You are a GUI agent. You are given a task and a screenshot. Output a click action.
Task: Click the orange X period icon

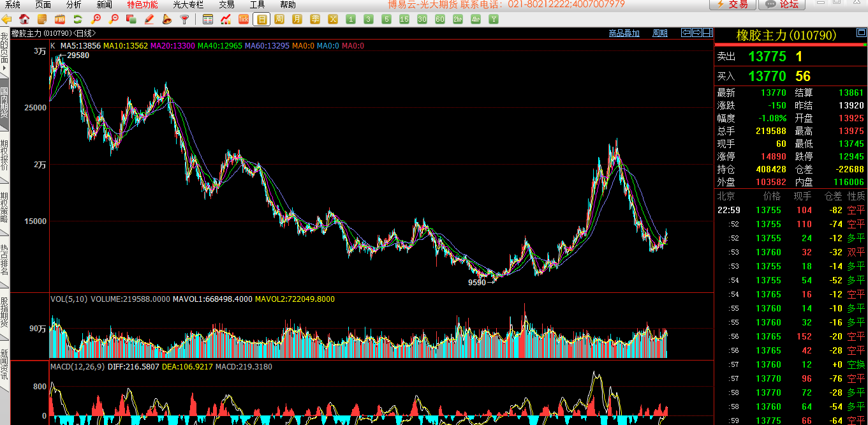point(333,19)
